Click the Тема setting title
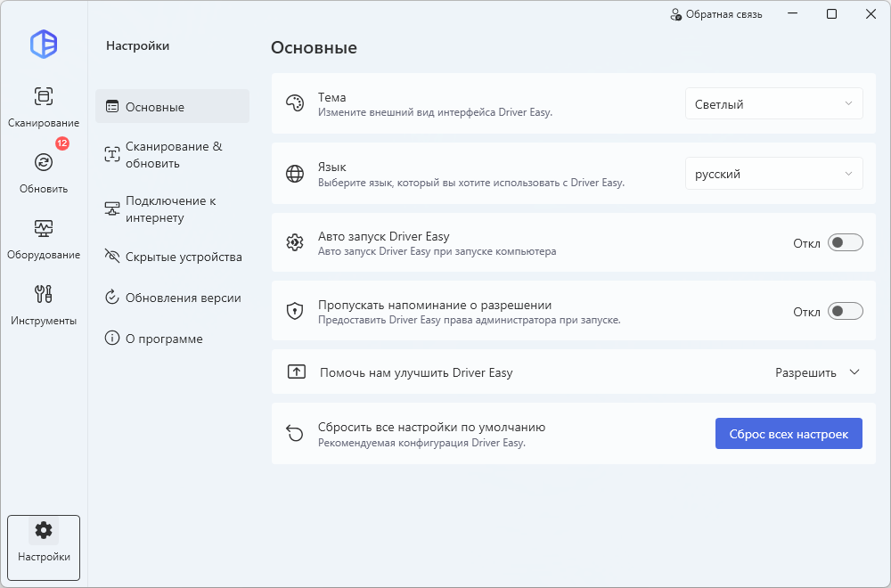The image size is (891, 588). click(x=331, y=97)
